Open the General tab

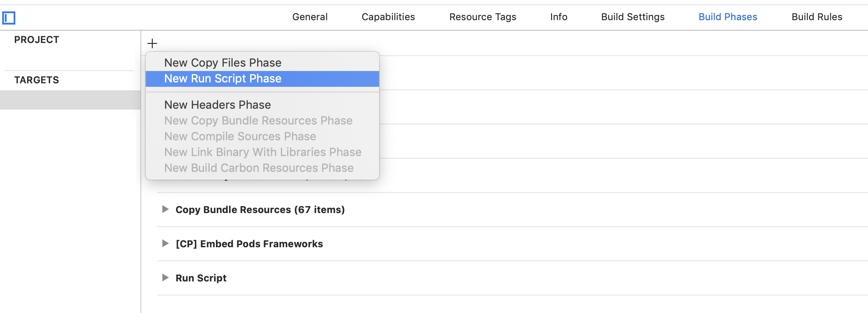(x=310, y=17)
